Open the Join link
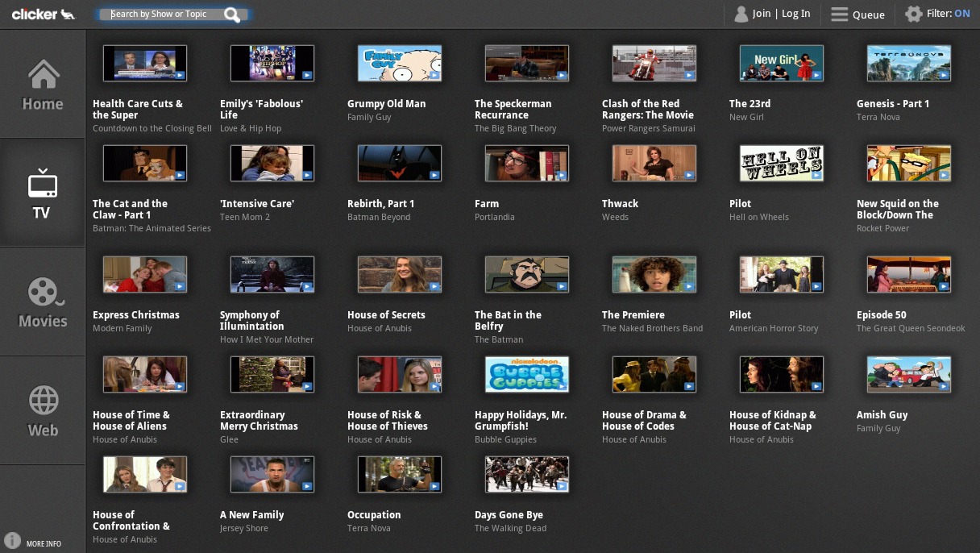The image size is (980, 553). coord(762,14)
